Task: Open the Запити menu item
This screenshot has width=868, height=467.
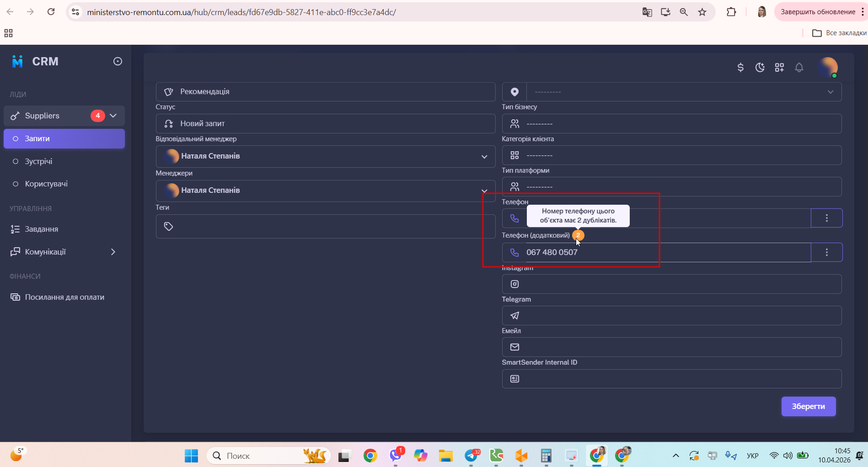Action: click(x=64, y=138)
